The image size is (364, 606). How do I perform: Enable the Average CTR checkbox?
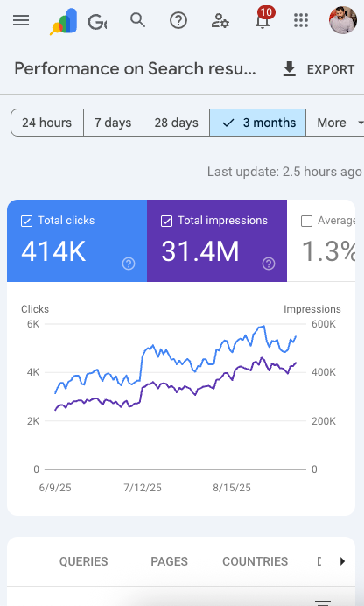(x=306, y=221)
